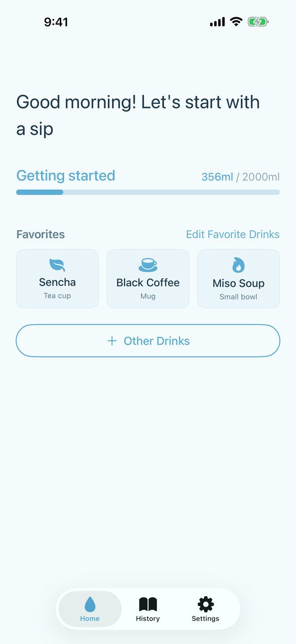The image size is (296, 644).
Task: Select the leaf icon on the Sencha card
Action: pos(57,265)
